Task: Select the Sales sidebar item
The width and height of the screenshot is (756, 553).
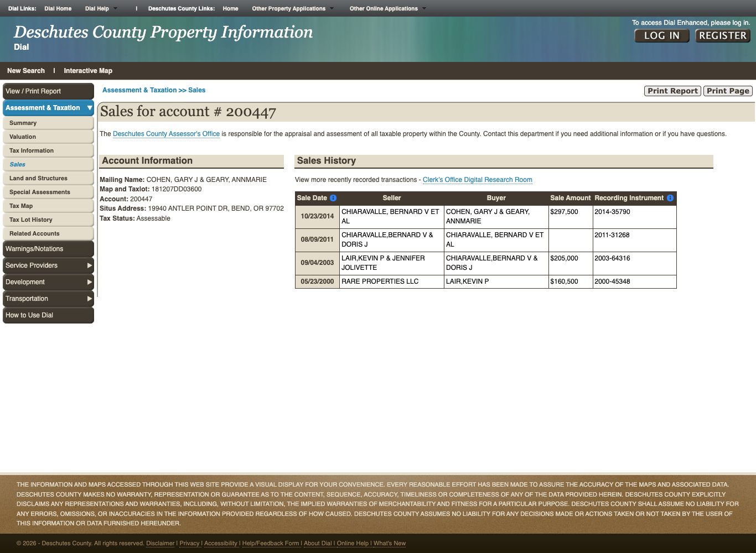Action: [48, 164]
